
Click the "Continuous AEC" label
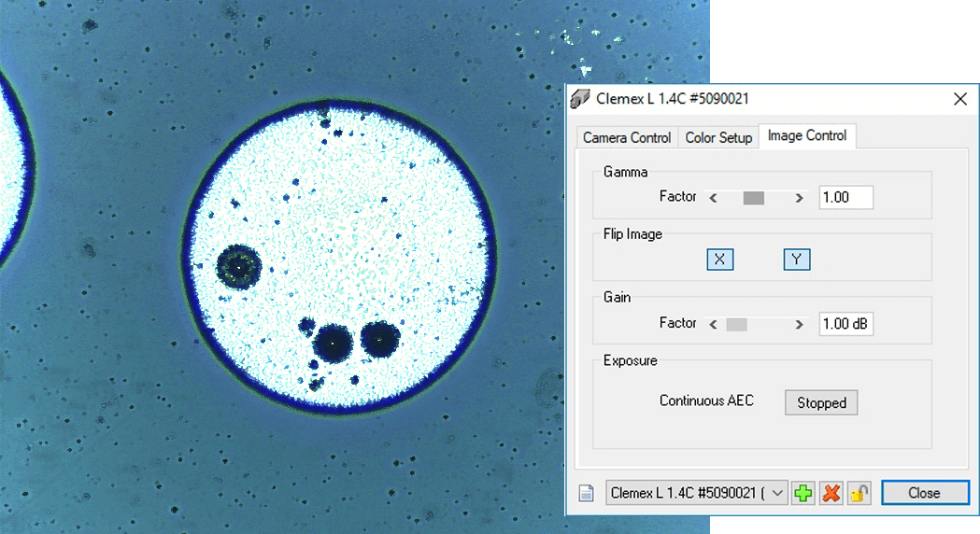(706, 400)
